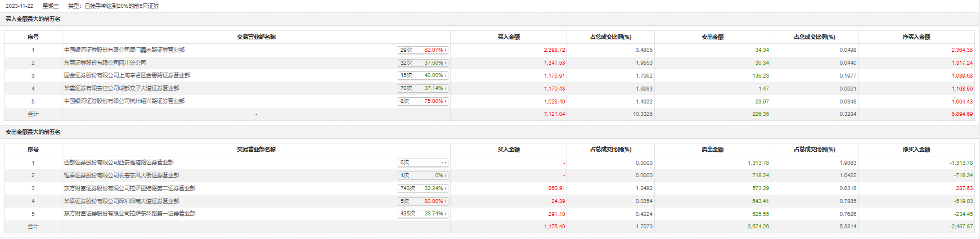Open 东方财富证券拉萨团结路第二证券营业部 link
The width and height of the screenshot is (980, 239).
(129, 188)
